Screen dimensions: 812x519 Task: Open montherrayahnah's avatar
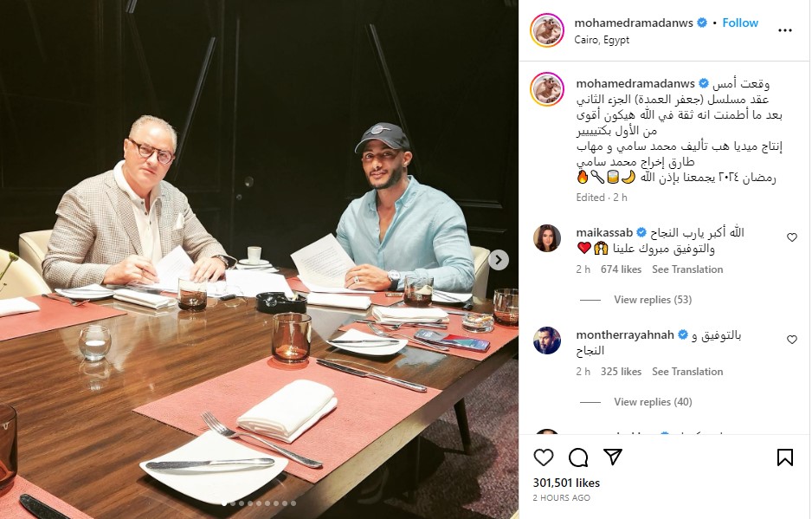click(547, 341)
